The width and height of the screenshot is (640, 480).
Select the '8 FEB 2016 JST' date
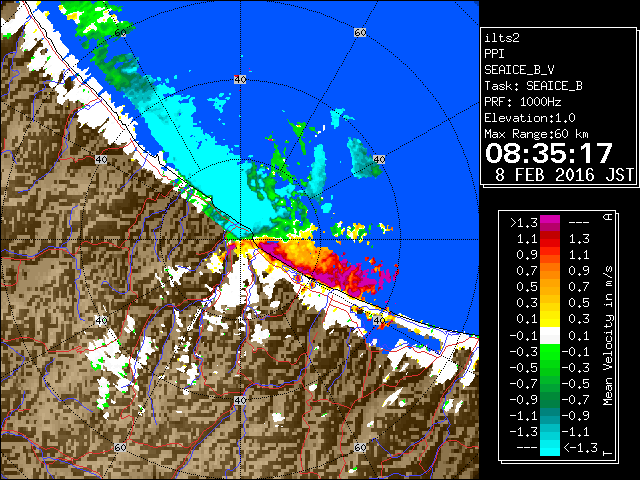click(564, 175)
